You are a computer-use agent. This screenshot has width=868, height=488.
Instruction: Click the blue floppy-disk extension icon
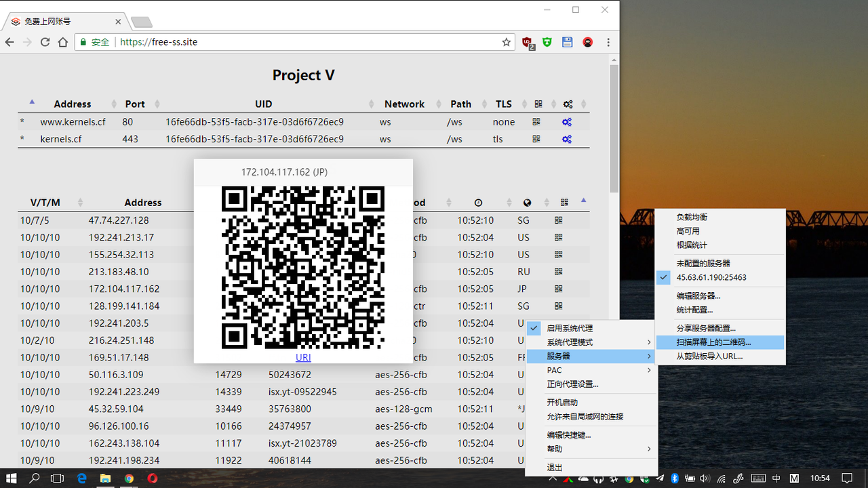point(568,42)
